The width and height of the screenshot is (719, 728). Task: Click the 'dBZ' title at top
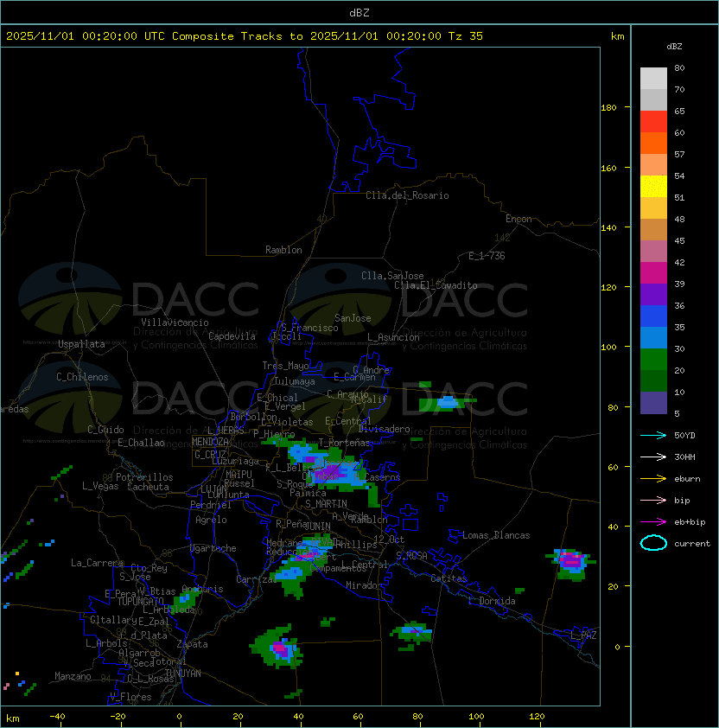click(x=359, y=12)
